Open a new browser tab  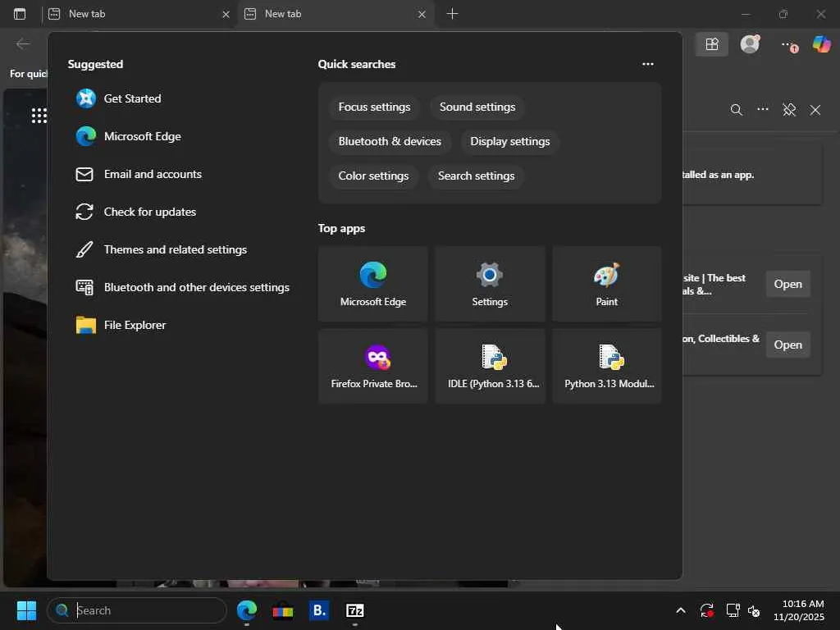pyautogui.click(x=452, y=14)
